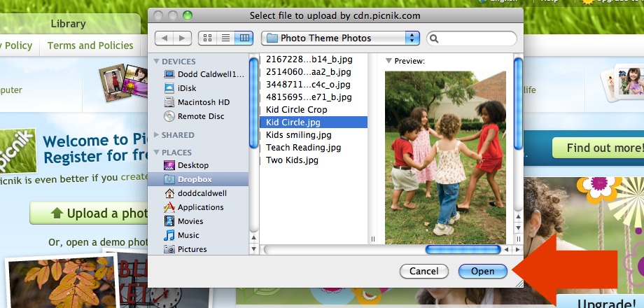This screenshot has height=308, width=644.
Task: Click the photo collage icon in Picnik
Action: click(124, 82)
